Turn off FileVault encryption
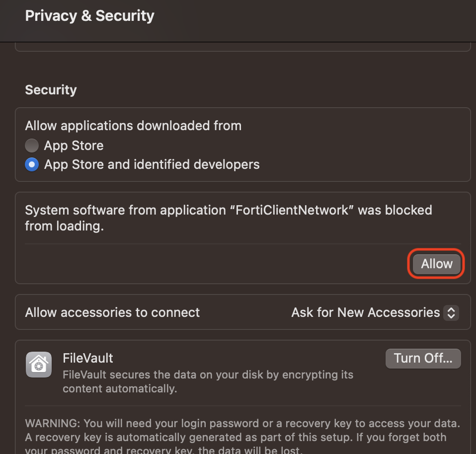This screenshot has height=454, width=476. click(x=423, y=359)
